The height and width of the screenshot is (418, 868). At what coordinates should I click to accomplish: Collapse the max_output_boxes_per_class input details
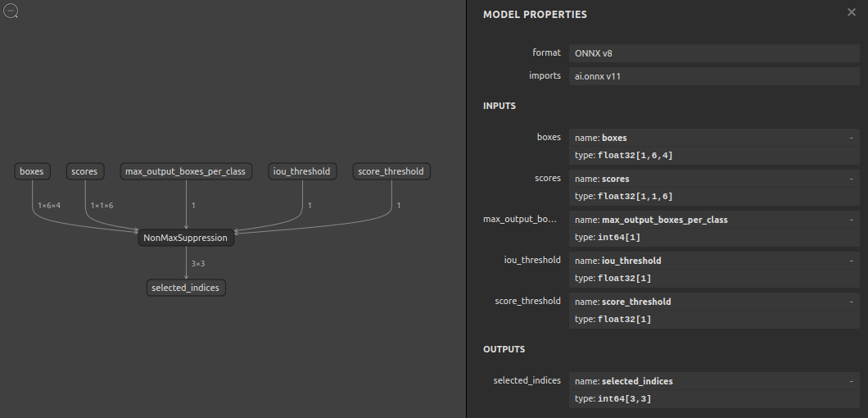click(852, 220)
